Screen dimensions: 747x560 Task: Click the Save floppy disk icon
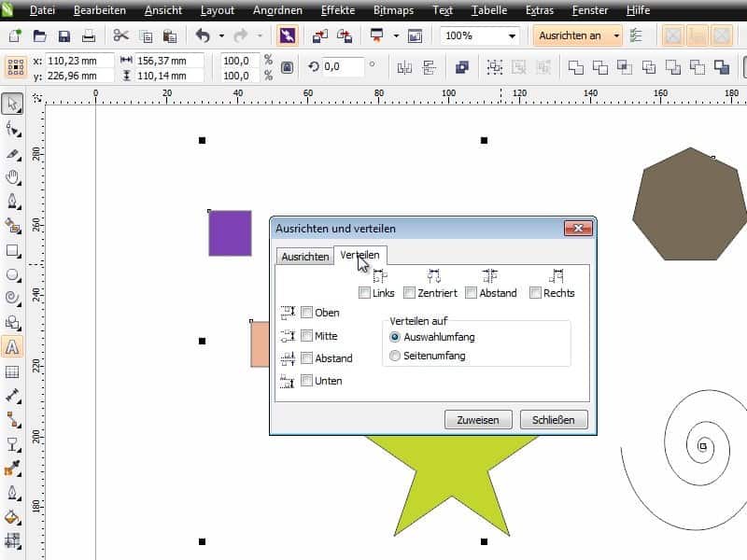[x=63, y=36]
